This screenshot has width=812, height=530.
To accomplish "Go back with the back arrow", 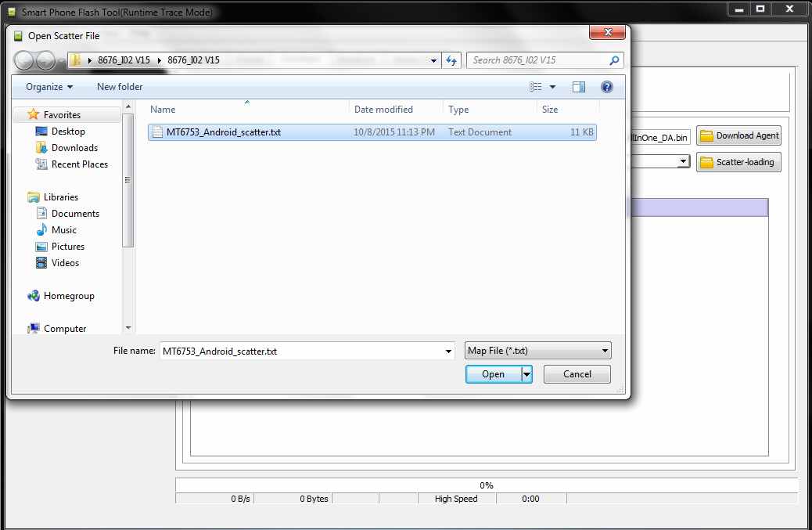I will click(24, 60).
